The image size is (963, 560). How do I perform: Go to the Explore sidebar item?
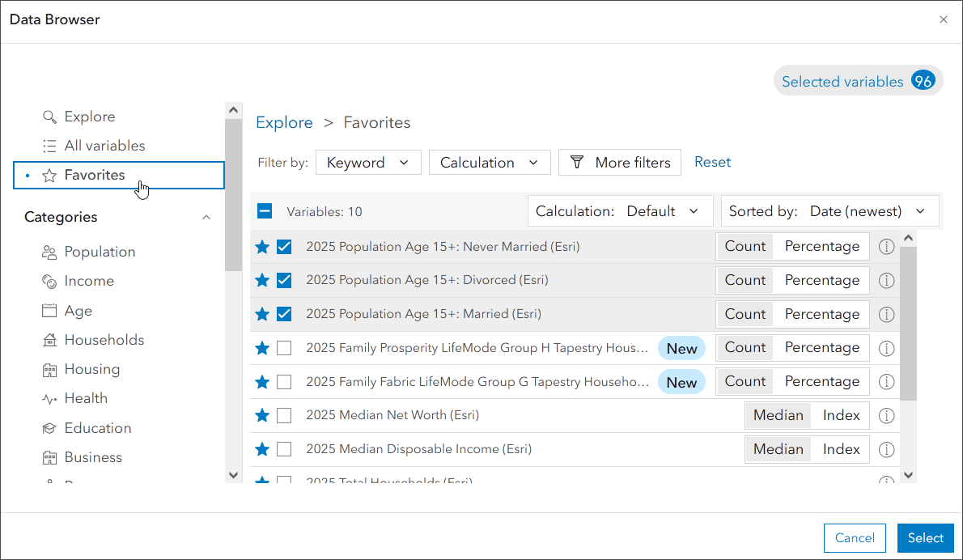click(x=89, y=117)
